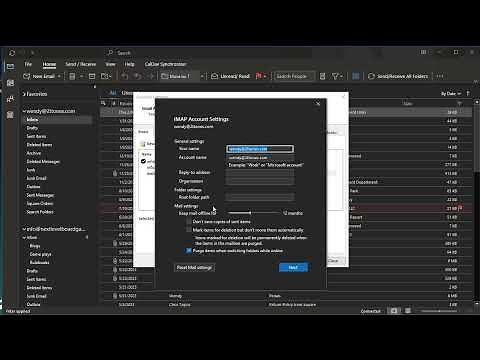Click the Organization input field
This screenshot has width=480, height=360.
(260, 181)
